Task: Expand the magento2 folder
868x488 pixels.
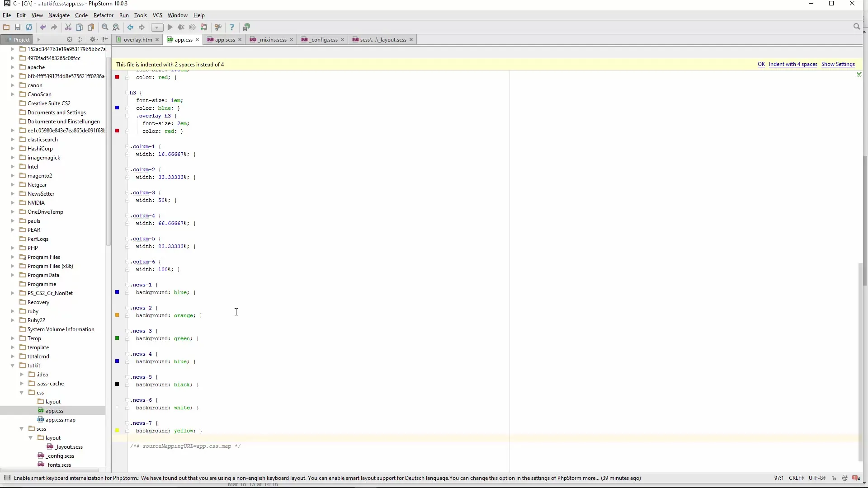Action: point(13,176)
